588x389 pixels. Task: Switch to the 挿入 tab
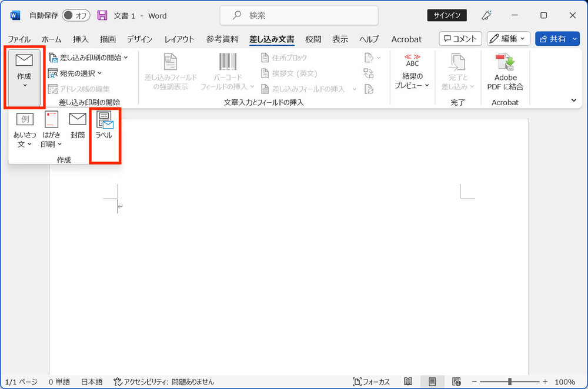click(81, 39)
